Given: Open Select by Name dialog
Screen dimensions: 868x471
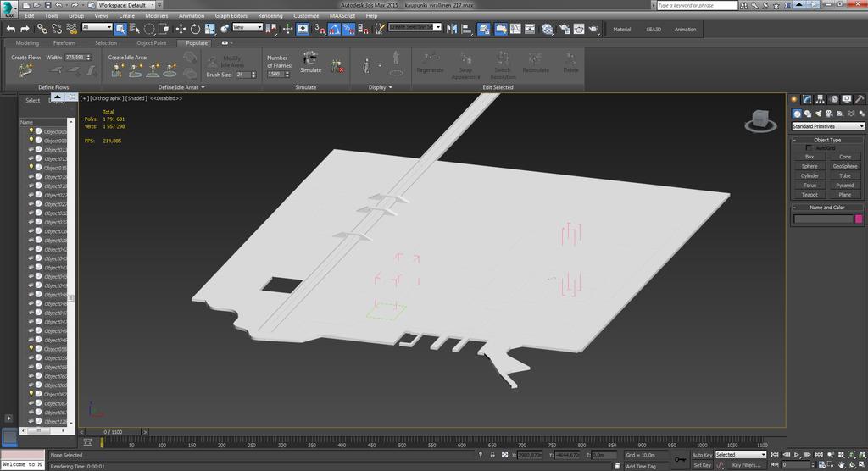Looking at the screenshot, I should point(135,29).
